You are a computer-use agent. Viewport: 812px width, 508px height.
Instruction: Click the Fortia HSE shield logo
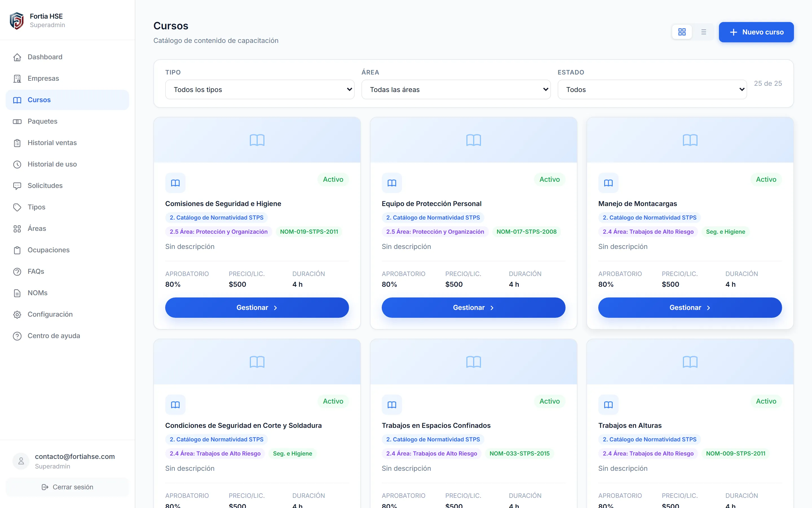point(17,21)
